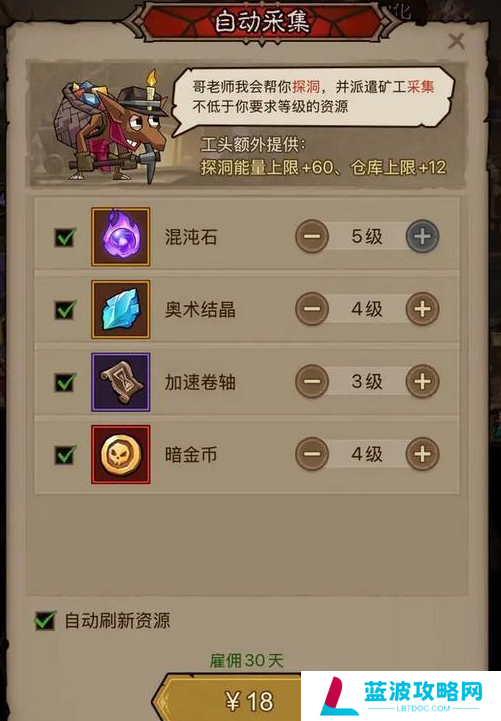Screen dimensions: 501x721
Task: Click the blue Arcane Crystal icon
Action: pyautogui.click(x=120, y=309)
